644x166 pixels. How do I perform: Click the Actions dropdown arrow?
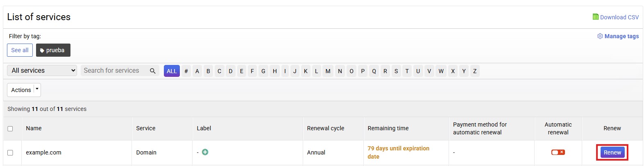pyautogui.click(x=37, y=89)
